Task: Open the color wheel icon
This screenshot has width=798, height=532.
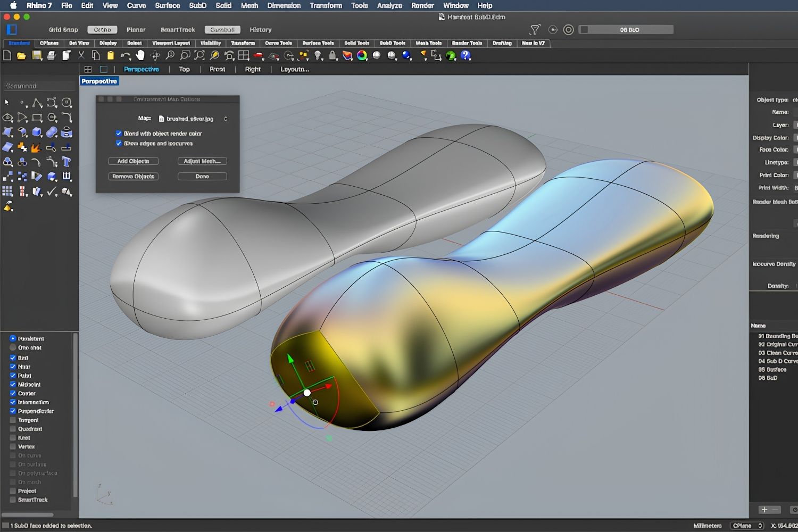Action: pos(362,55)
